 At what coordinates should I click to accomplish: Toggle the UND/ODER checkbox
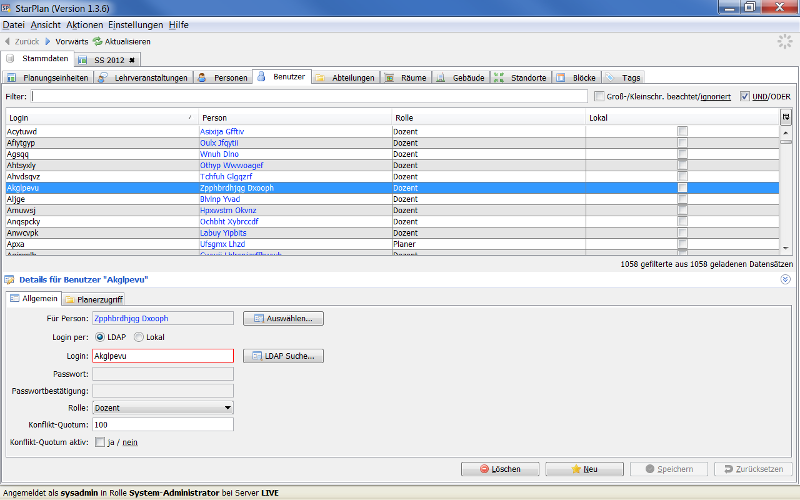(745, 96)
